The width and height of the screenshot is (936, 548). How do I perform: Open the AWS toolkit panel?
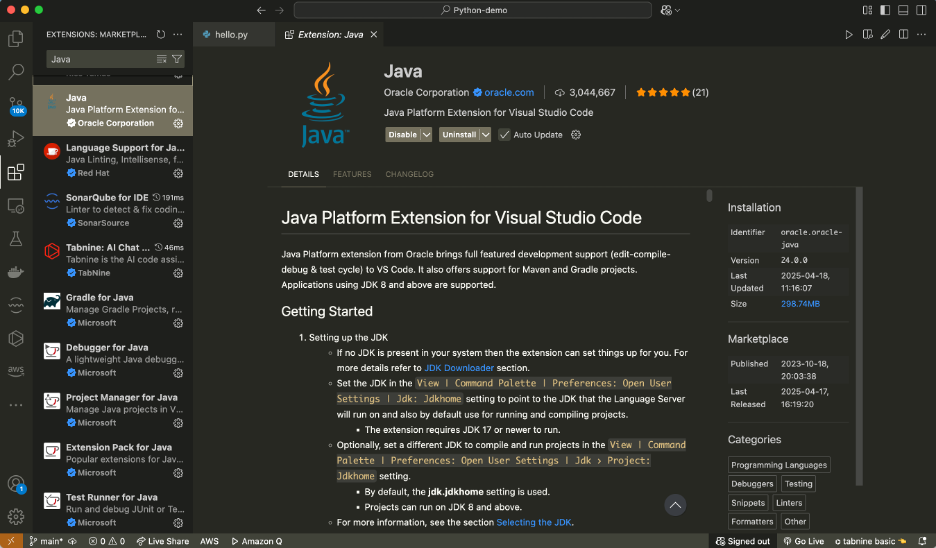[x=16, y=371]
